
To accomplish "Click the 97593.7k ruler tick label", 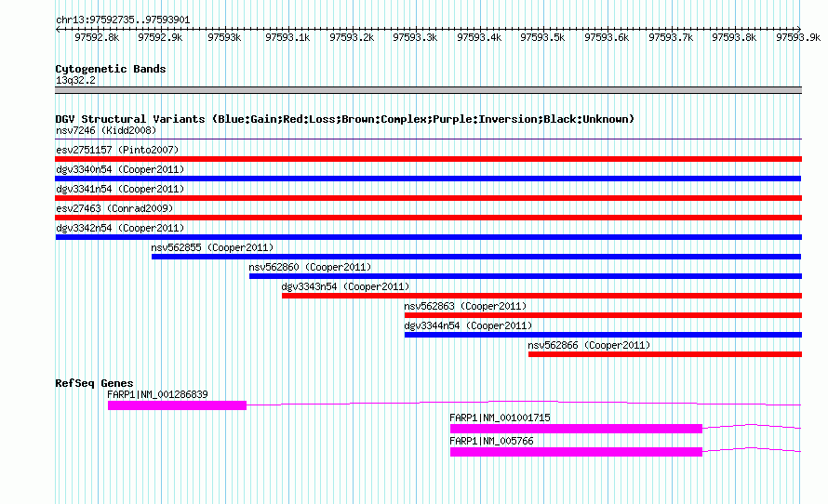I will coord(671,37).
